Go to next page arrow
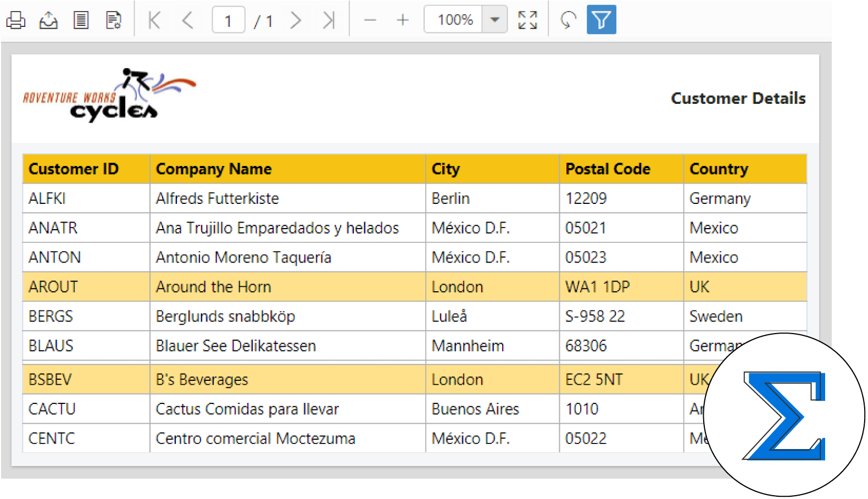This screenshot has height=499, width=868. [296, 20]
